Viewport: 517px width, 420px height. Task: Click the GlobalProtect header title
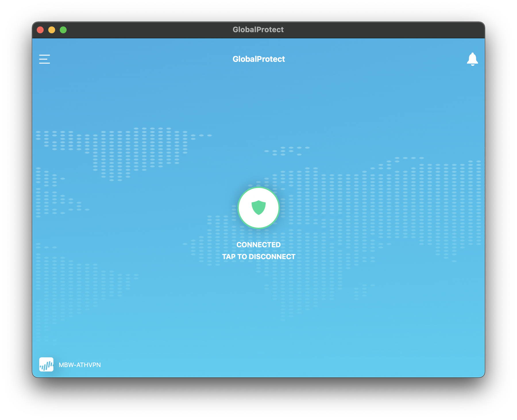[258, 59]
